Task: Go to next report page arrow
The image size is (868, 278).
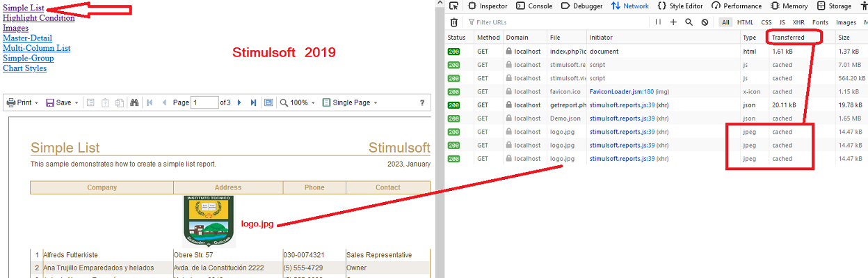Action: click(239, 102)
